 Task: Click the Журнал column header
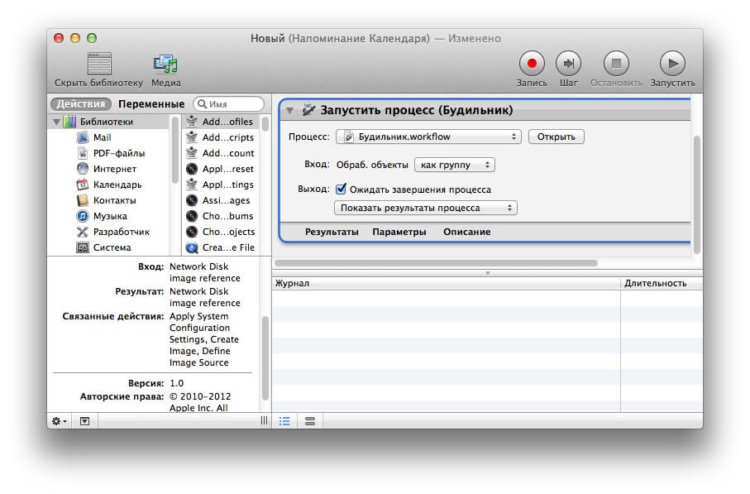coord(446,284)
